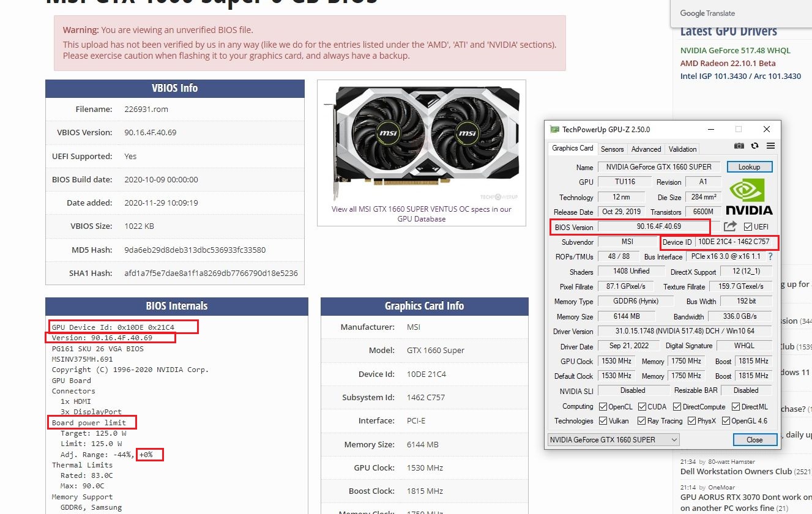Click the Digital Signature field WHQL

tap(744, 346)
